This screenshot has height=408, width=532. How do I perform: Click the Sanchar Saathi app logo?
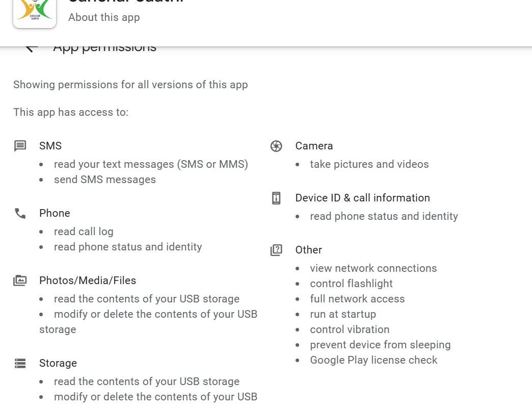coord(35,11)
